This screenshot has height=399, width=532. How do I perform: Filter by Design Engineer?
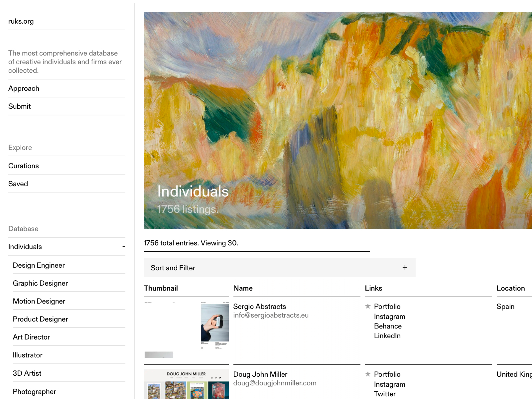coord(39,265)
